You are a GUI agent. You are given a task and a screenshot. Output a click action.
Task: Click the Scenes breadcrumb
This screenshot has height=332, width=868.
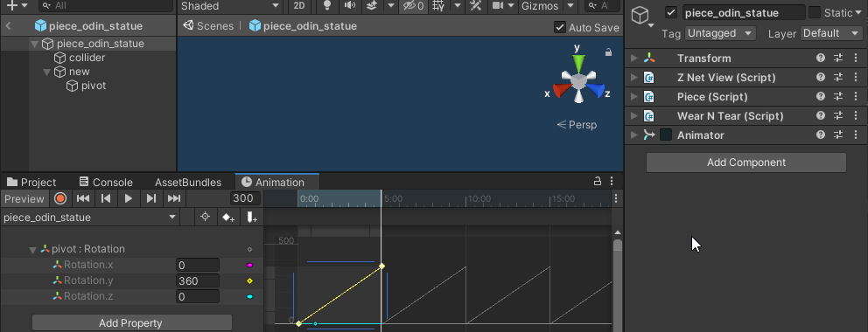click(x=208, y=26)
